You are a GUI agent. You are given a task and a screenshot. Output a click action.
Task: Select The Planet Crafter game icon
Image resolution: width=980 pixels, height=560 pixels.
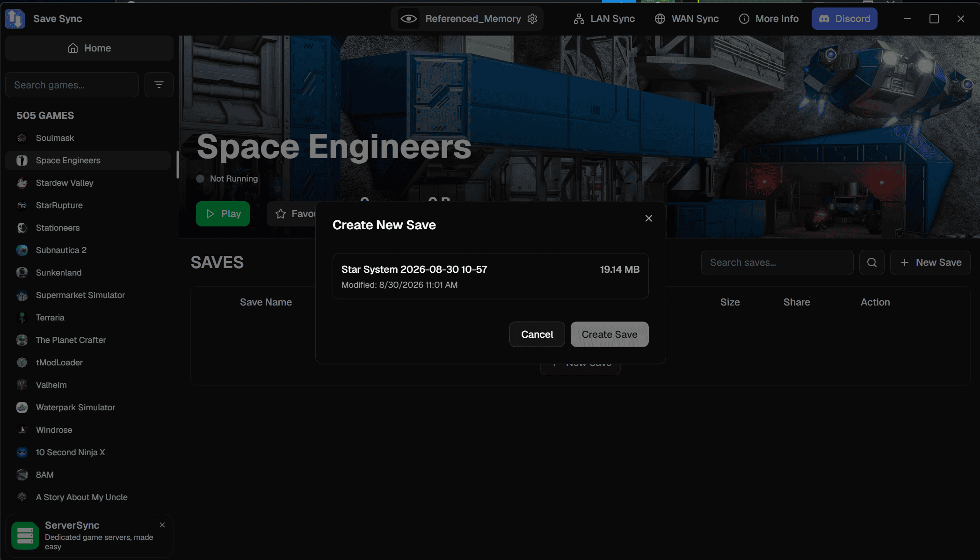tap(22, 340)
